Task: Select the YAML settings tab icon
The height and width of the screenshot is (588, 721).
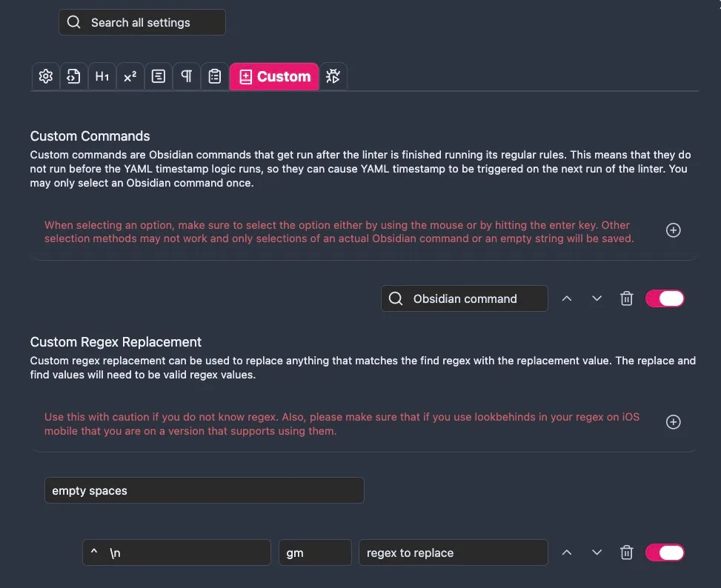Action: 73,76
